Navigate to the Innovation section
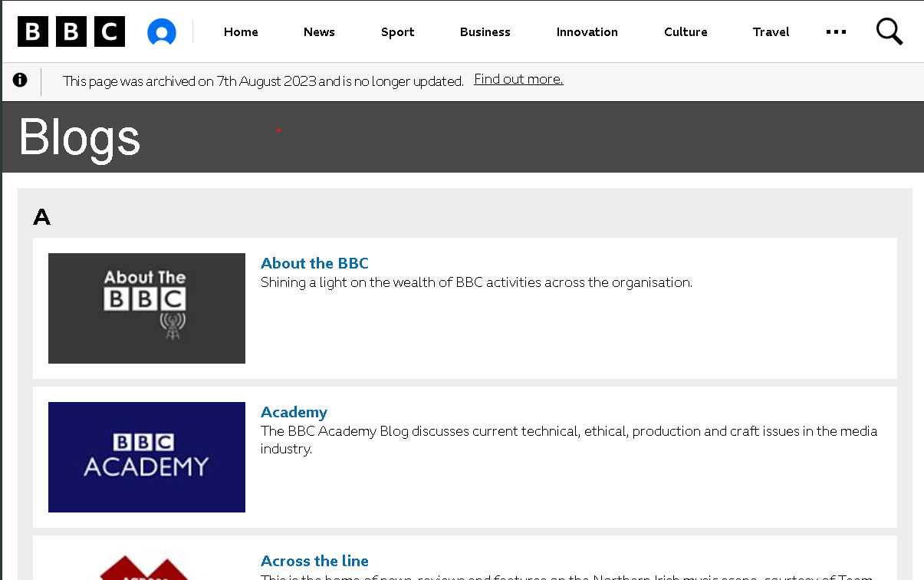The height and width of the screenshot is (580, 924). click(587, 32)
